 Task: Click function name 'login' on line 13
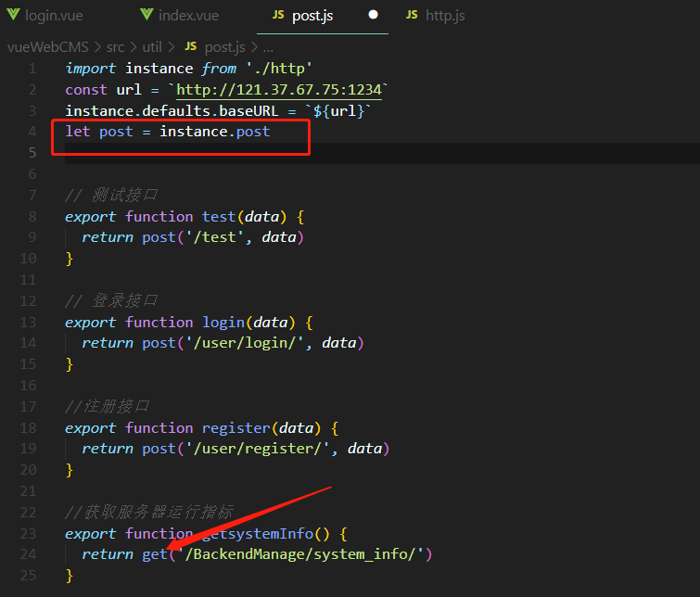tap(223, 322)
